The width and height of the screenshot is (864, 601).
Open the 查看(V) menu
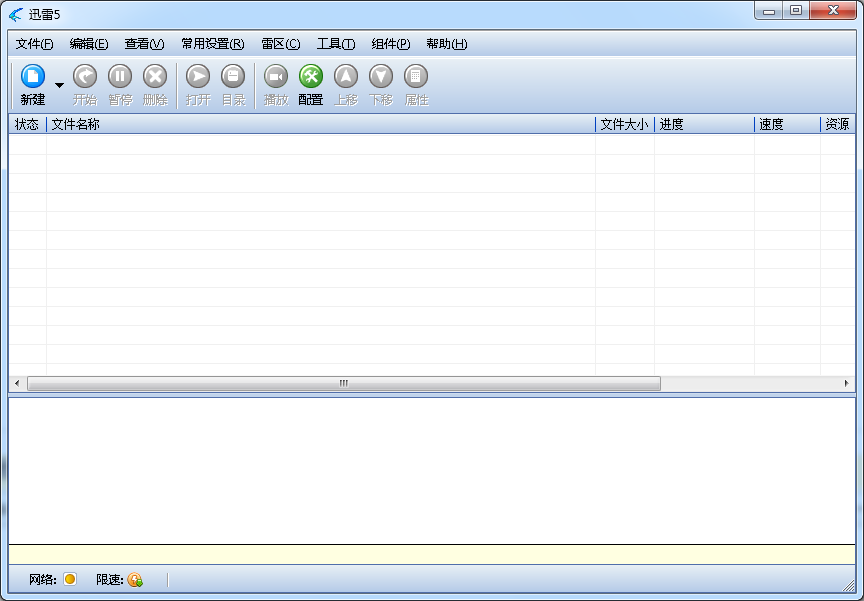coord(144,44)
